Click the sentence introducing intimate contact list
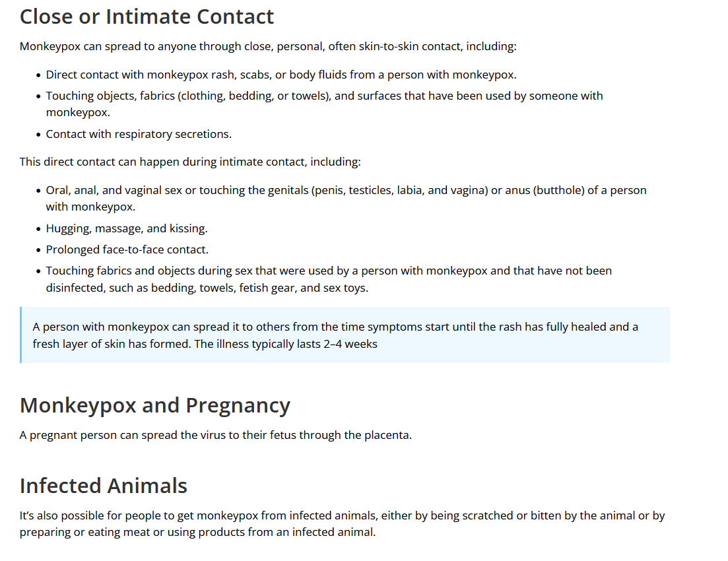The width and height of the screenshot is (728, 561). click(190, 162)
